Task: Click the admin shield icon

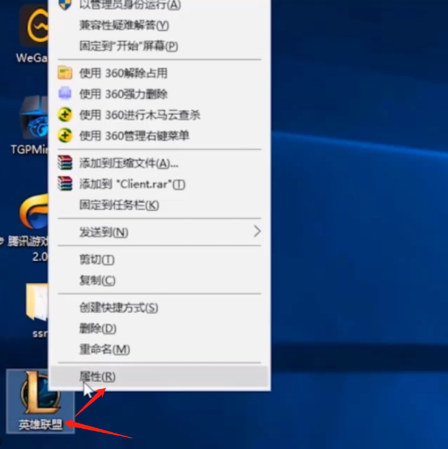Action: coord(65,4)
